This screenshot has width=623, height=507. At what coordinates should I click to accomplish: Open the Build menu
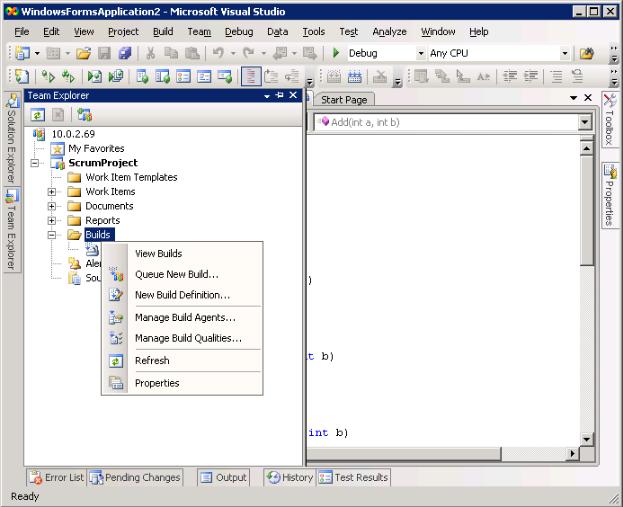click(163, 32)
